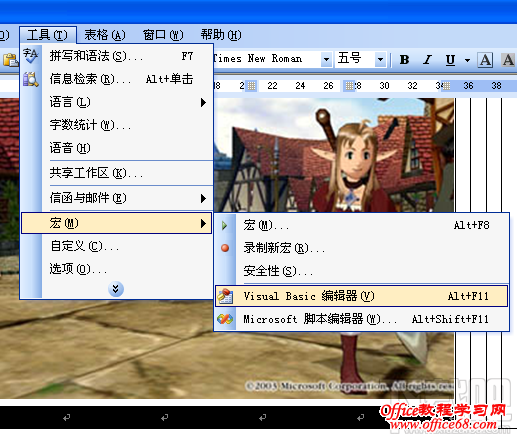This screenshot has height=439, width=519.
Task: Open 自定义(C) customize dialog
Action: (117, 246)
